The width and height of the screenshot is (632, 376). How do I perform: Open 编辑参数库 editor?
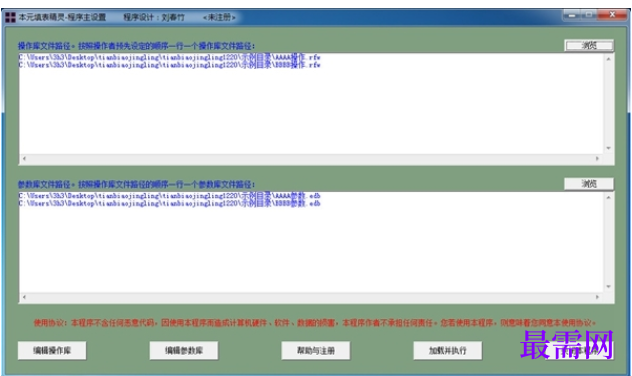184,351
